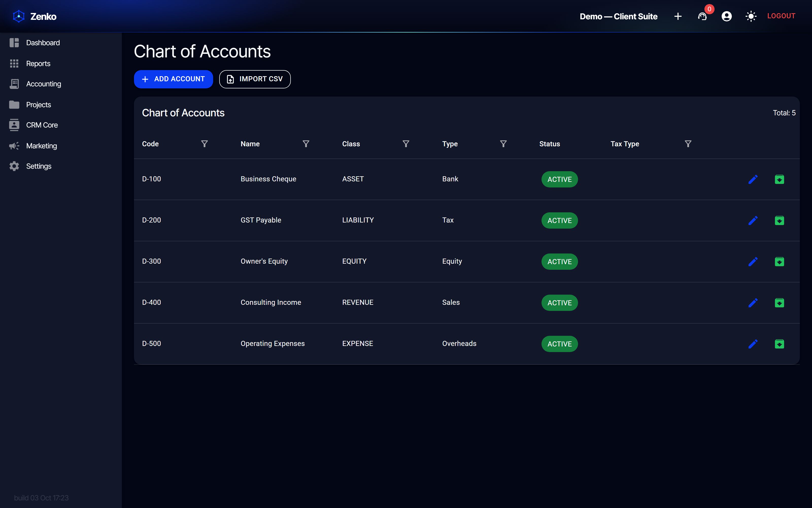Click the Status column header
The width and height of the screenshot is (812, 508).
click(x=549, y=144)
